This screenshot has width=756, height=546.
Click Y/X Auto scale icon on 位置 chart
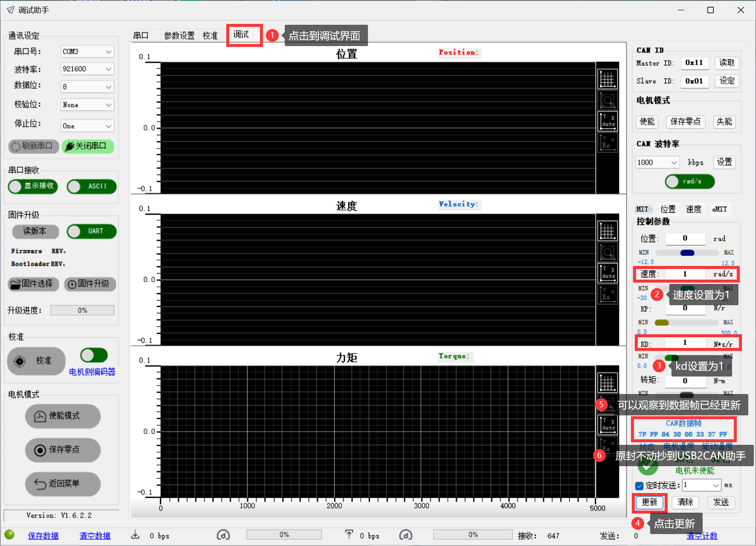[607, 121]
